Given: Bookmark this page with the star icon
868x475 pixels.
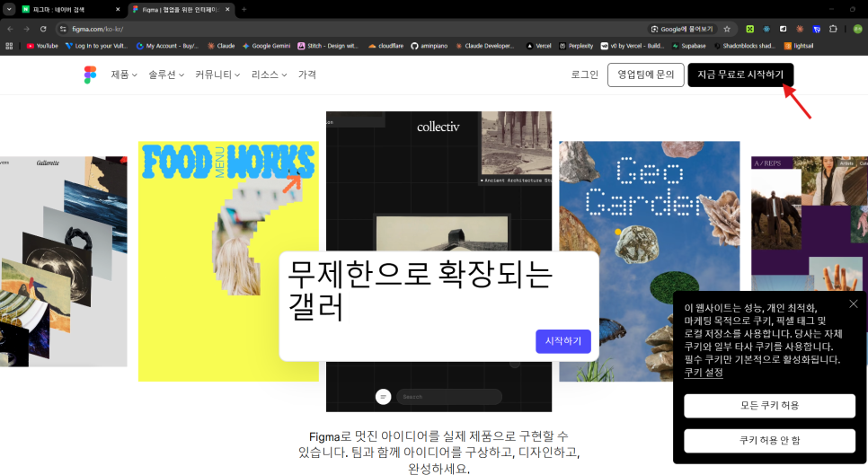Looking at the screenshot, I should [x=727, y=29].
